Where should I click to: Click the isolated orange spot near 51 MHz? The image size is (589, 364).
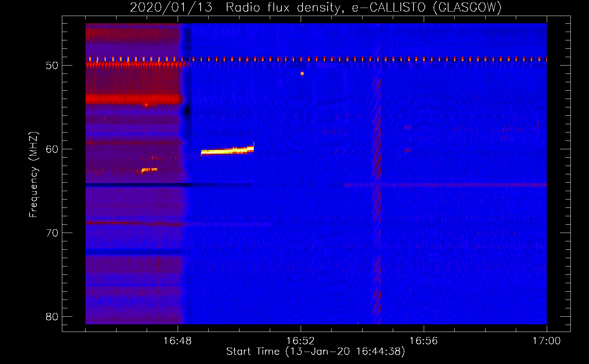click(302, 74)
